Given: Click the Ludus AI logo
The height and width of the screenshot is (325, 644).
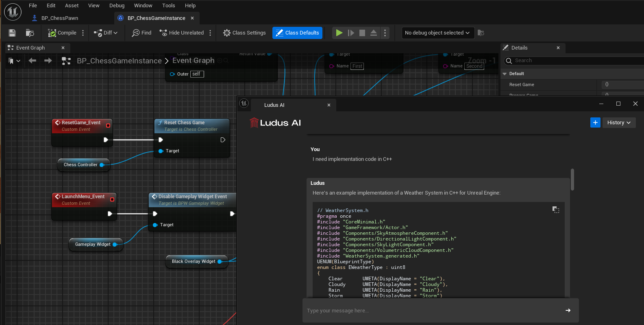Looking at the screenshot, I should point(275,123).
